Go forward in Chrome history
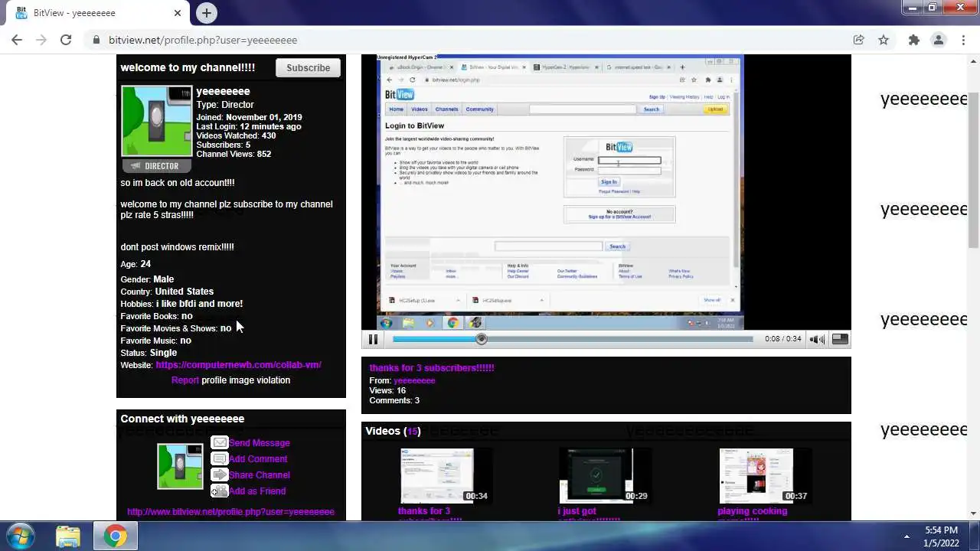 (x=41, y=40)
